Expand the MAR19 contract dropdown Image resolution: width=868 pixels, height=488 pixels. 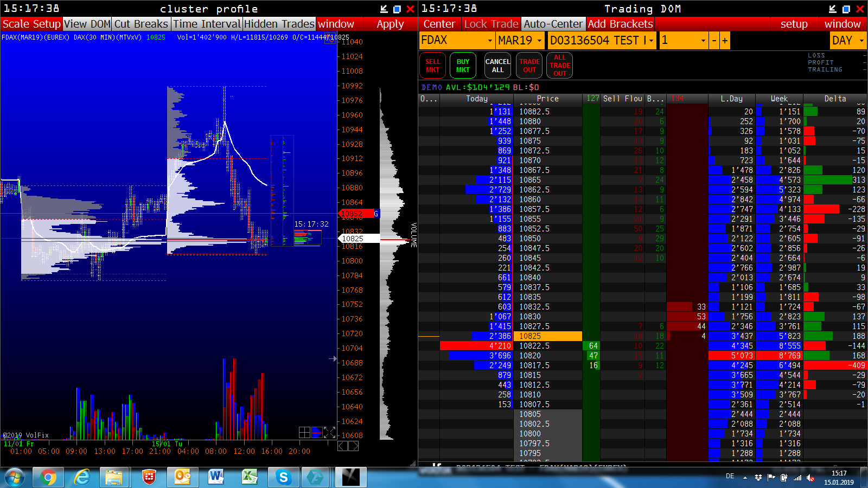520,41
